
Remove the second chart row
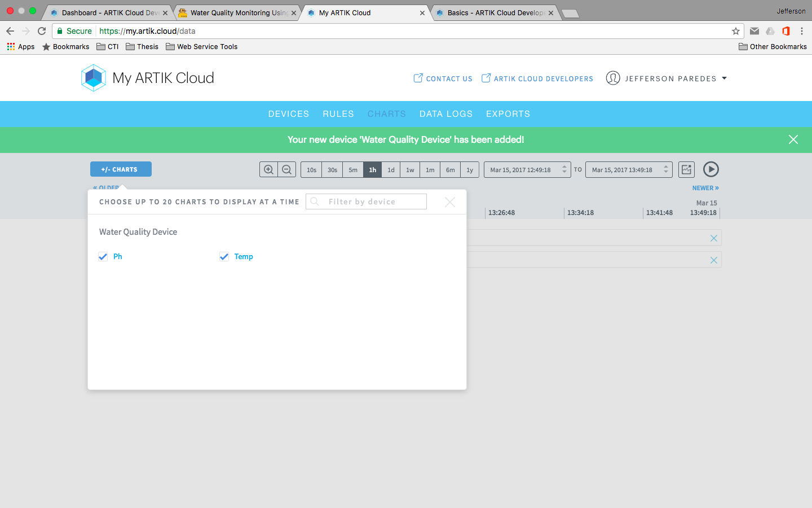714,260
